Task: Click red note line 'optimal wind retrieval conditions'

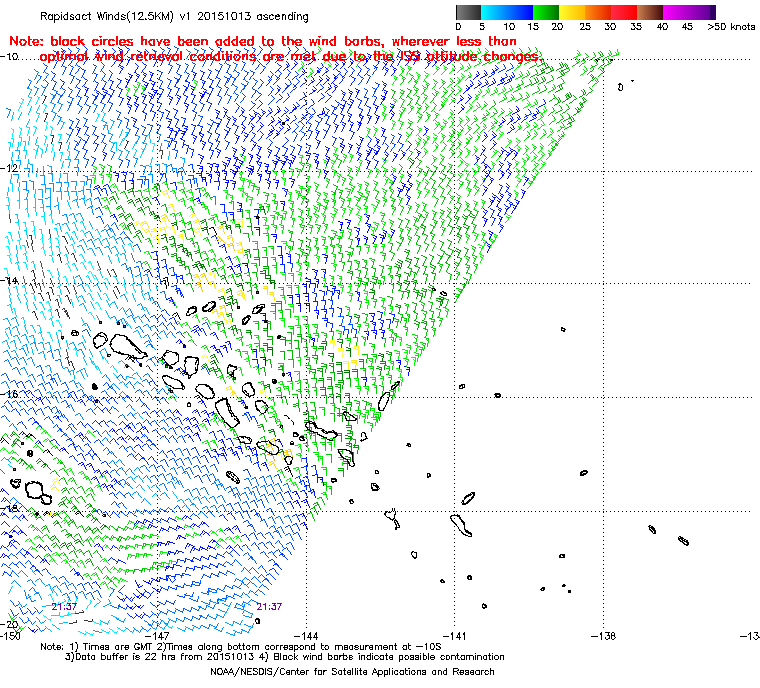Action: (x=290, y=57)
